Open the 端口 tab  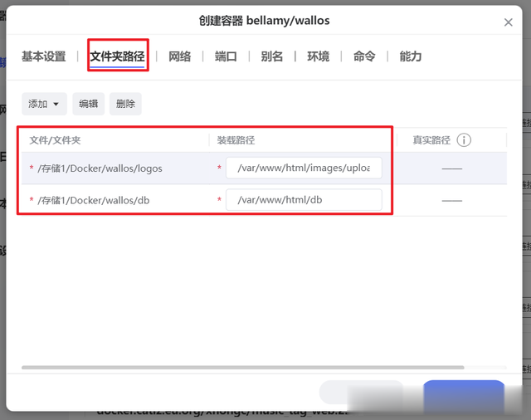tap(226, 56)
